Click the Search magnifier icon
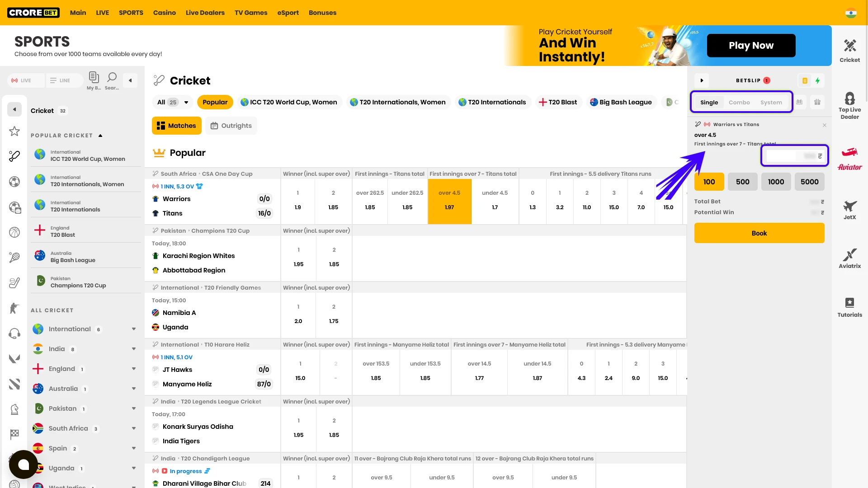The width and height of the screenshot is (868, 488). pyautogui.click(x=112, y=80)
